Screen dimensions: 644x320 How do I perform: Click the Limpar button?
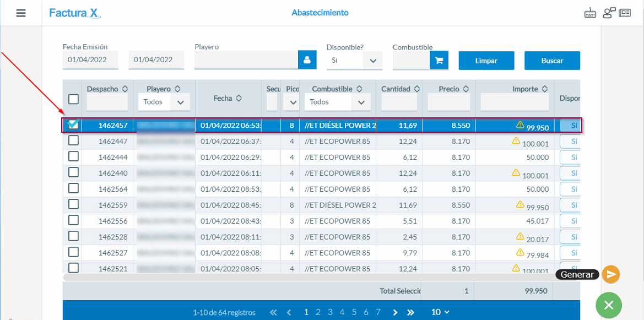(x=486, y=61)
